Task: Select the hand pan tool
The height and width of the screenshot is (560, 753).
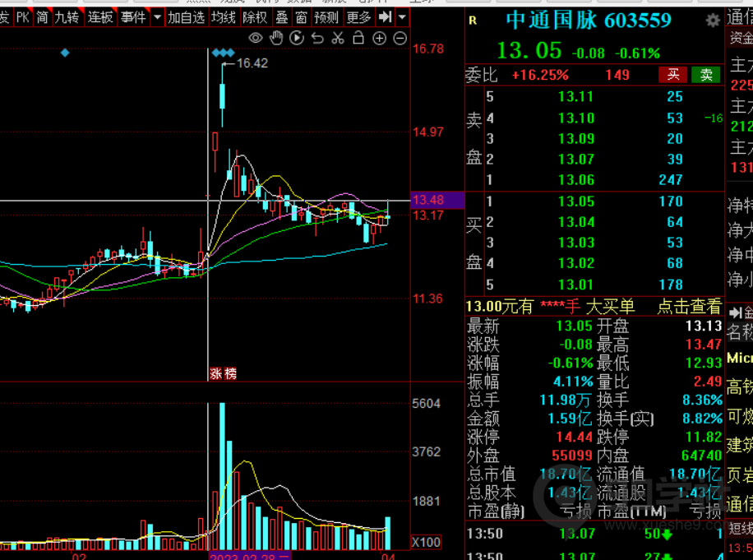Action: click(276, 38)
